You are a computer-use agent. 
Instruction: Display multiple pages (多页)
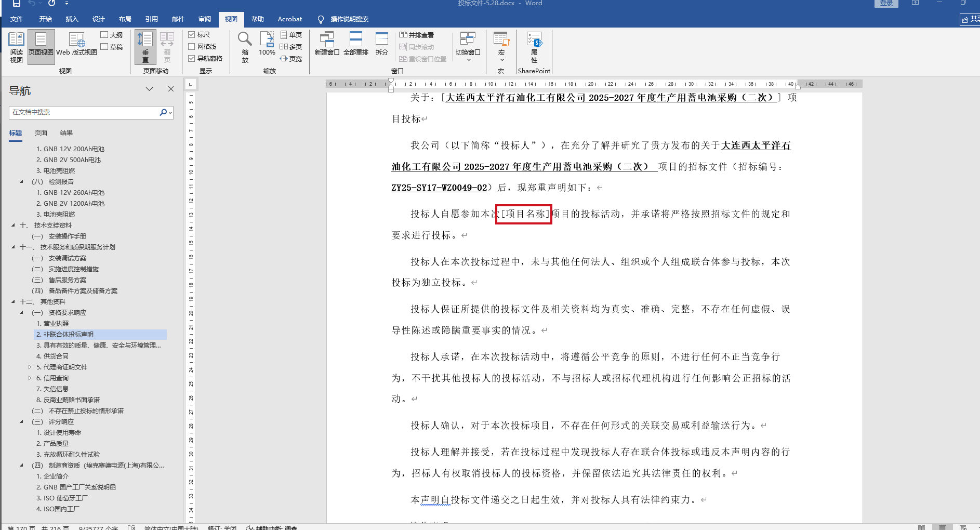coord(291,47)
